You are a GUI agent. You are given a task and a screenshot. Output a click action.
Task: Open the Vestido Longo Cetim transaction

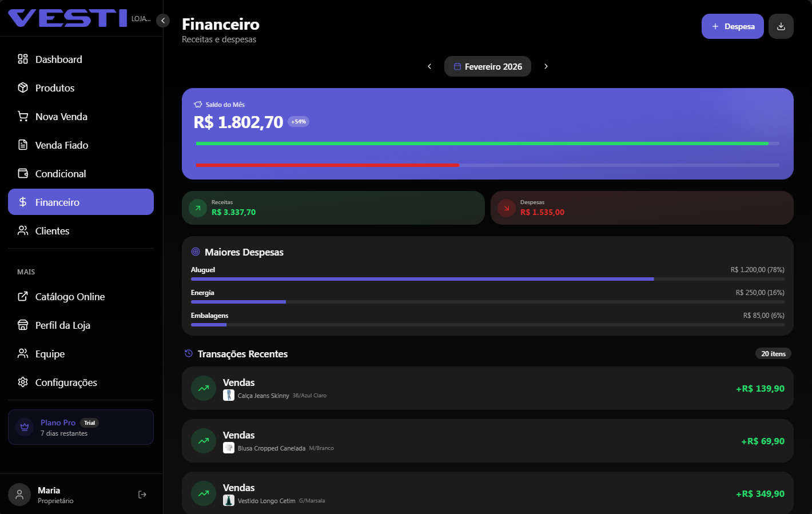pyautogui.click(x=487, y=493)
